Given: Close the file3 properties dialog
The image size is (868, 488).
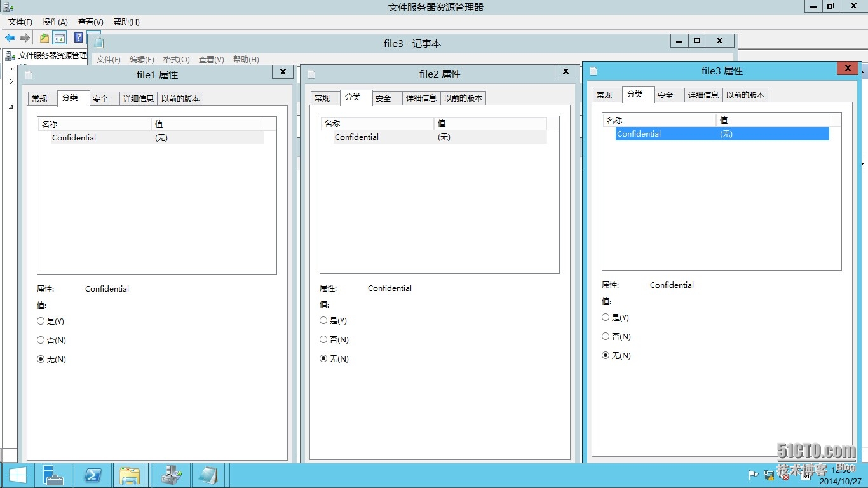Looking at the screenshot, I should tap(848, 68).
